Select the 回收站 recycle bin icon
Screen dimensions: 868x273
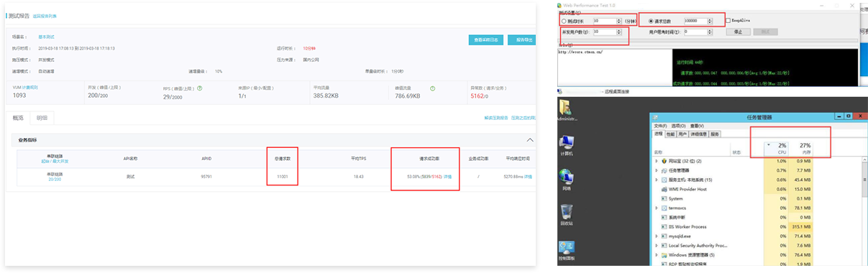point(567,214)
